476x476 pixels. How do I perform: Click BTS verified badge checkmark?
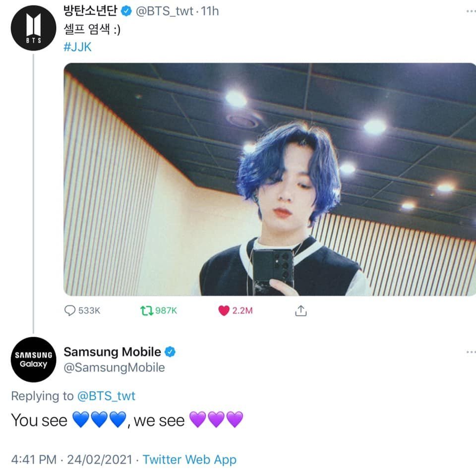(x=126, y=11)
